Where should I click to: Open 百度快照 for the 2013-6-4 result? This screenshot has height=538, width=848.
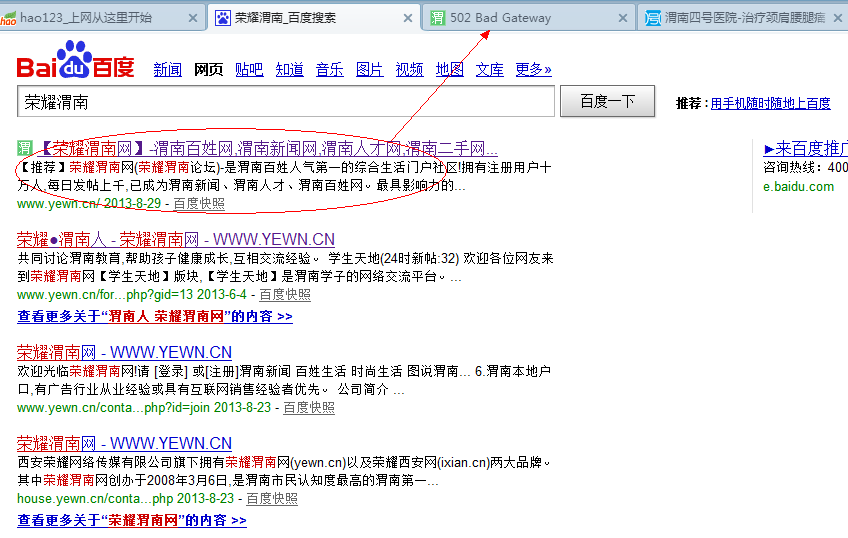(x=285, y=295)
